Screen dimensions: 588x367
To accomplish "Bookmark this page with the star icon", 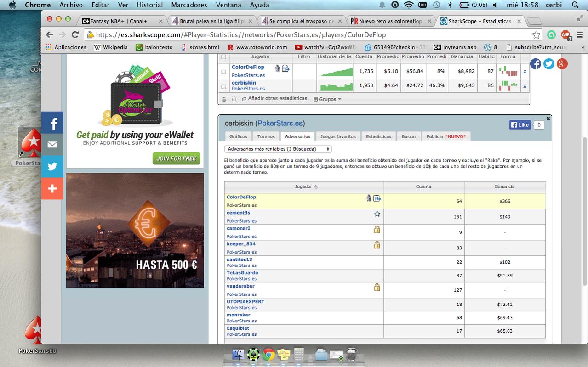I will tap(536, 35).
